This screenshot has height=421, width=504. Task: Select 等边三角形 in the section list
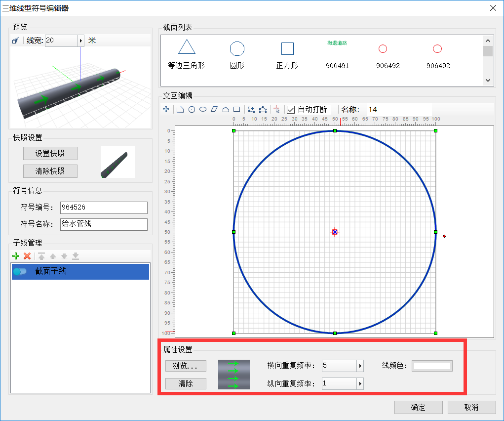click(187, 54)
